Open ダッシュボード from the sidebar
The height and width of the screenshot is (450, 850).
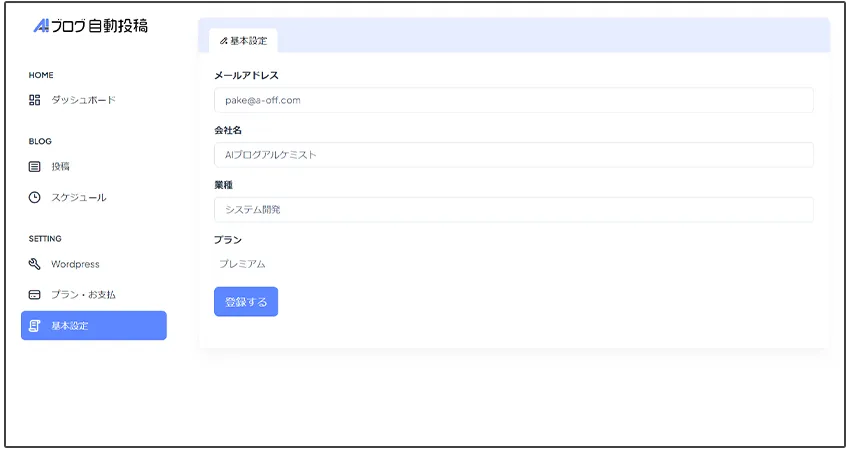click(x=83, y=100)
